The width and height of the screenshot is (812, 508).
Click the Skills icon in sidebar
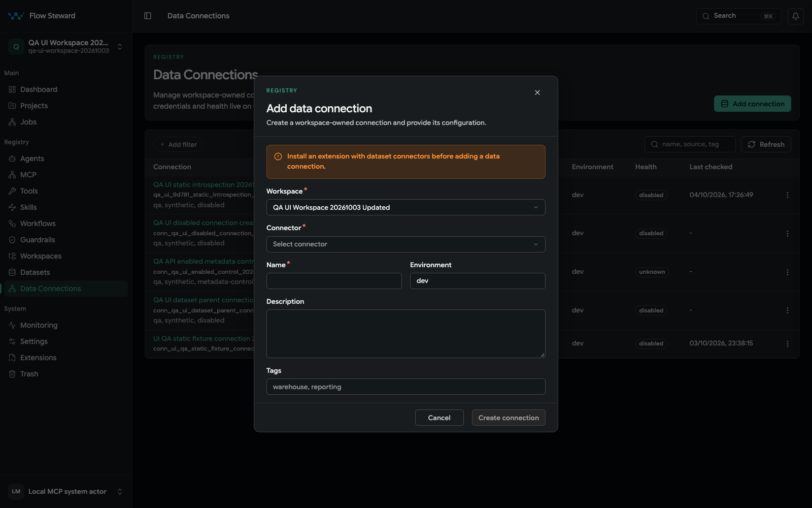click(x=12, y=207)
